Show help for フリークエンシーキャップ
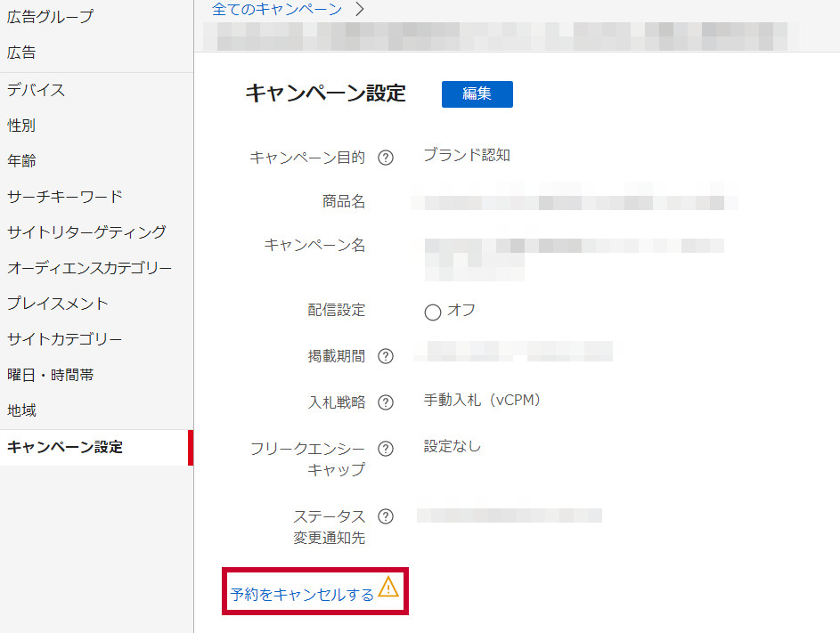The height and width of the screenshot is (633, 840). (x=386, y=449)
